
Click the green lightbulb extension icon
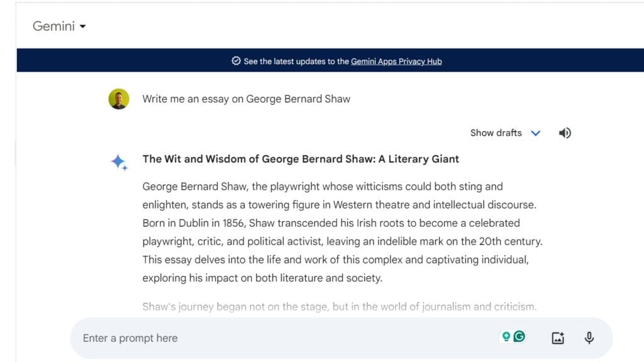click(506, 337)
